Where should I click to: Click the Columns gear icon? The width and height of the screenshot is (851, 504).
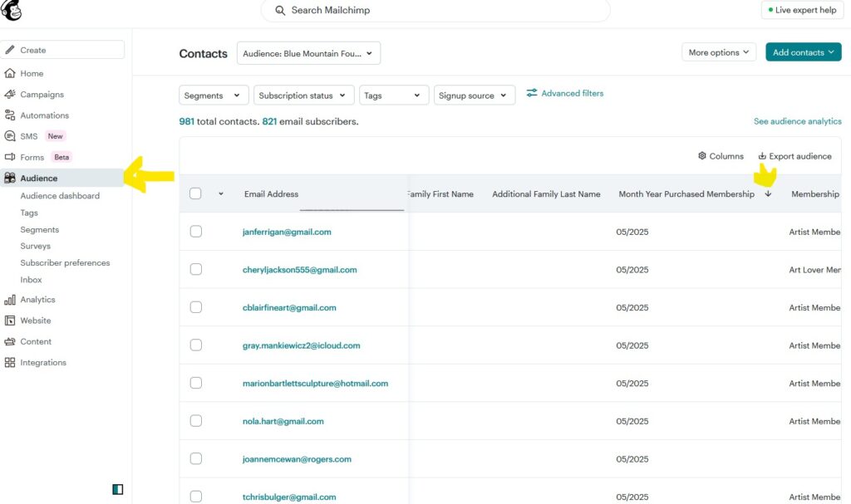point(701,156)
